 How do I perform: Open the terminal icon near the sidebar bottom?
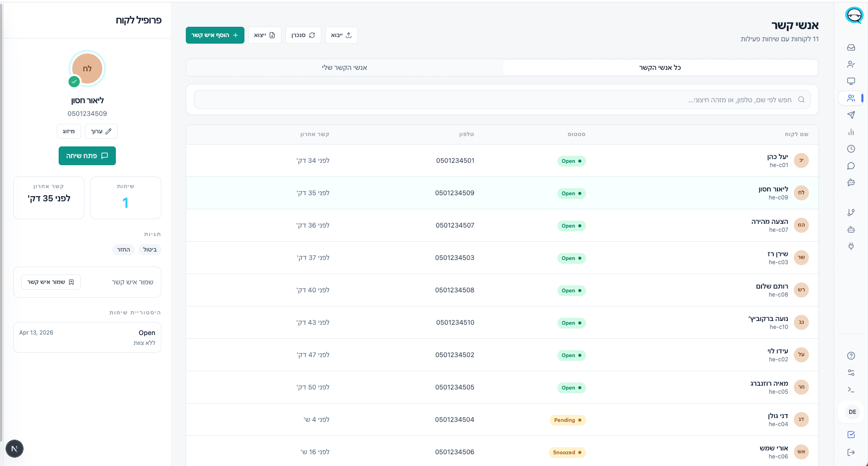851,389
